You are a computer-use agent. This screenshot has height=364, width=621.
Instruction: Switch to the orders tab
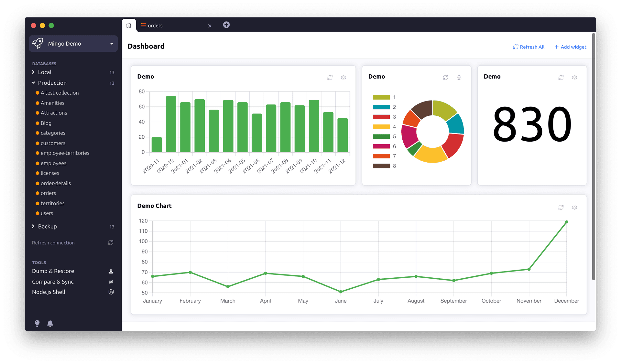coord(155,26)
